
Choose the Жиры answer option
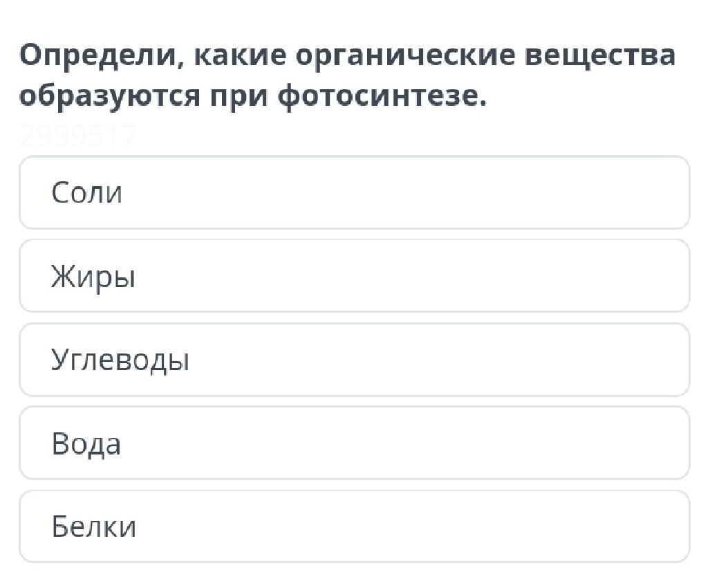point(354,276)
